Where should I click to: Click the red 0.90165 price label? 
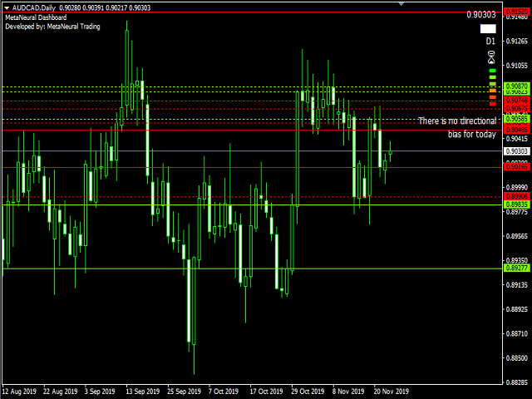(517, 166)
